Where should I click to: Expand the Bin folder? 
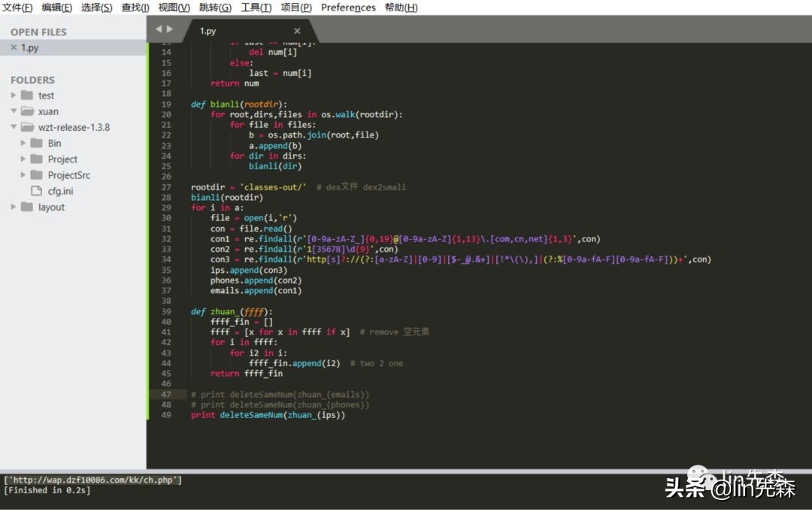tap(23, 143)
